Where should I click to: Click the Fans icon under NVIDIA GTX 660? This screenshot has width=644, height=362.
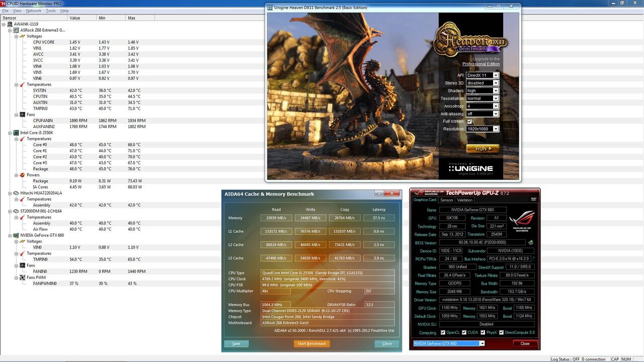(x=22, y=265)
